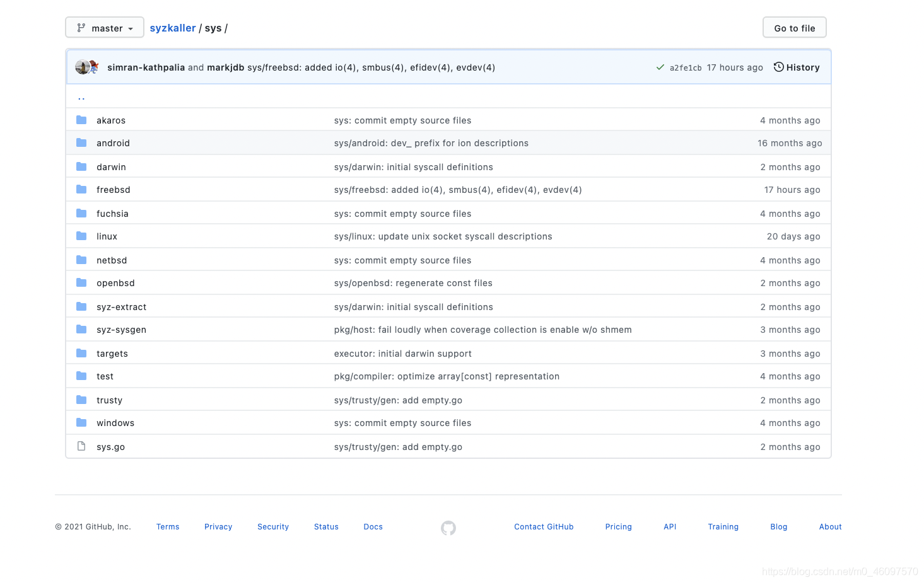Screen dimensions: 924x583
Task: Click the GitHub Octocat footer logo
Action: tap(448, 528)
